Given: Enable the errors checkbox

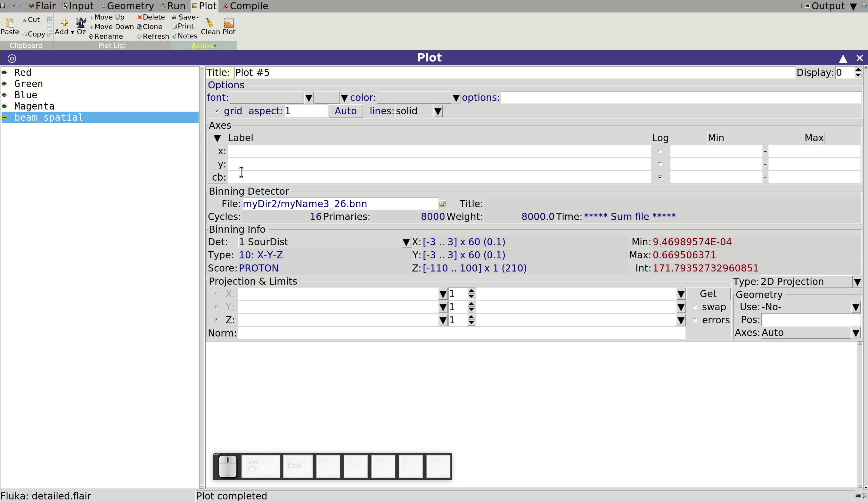Looking at the screenshot, I should 695,320.
